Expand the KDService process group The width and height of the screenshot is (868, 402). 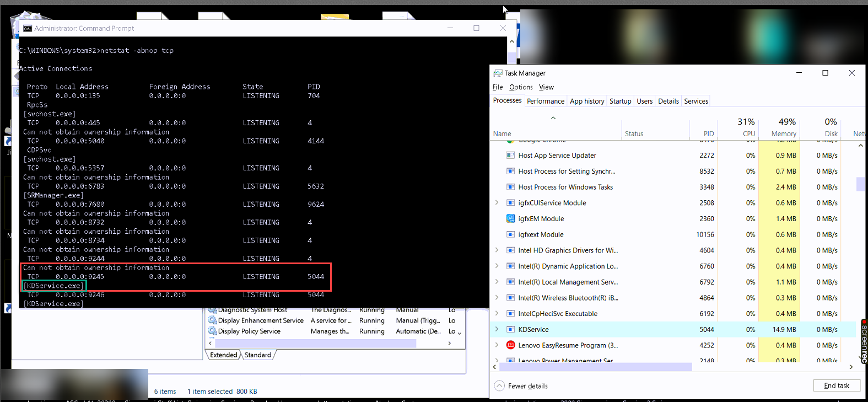tap(497, 329)
